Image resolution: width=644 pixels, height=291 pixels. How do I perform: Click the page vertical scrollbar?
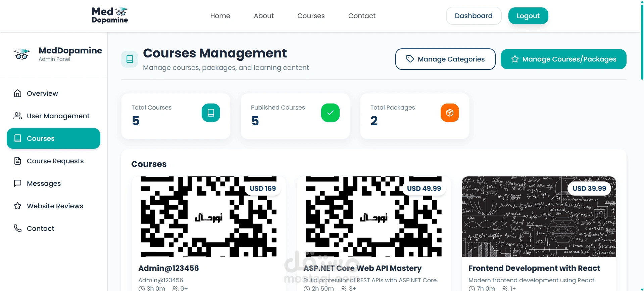point(642,42)
